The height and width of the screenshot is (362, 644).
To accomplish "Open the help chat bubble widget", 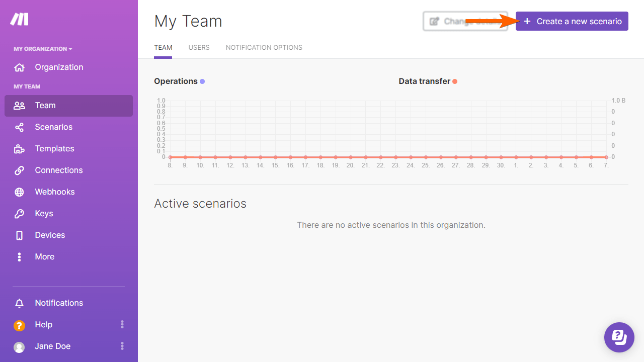I will (x=619, y=337).
